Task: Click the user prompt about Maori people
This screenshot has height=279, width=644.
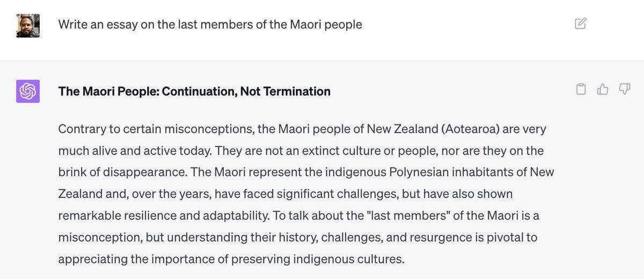Action: (x=210, y=25)
